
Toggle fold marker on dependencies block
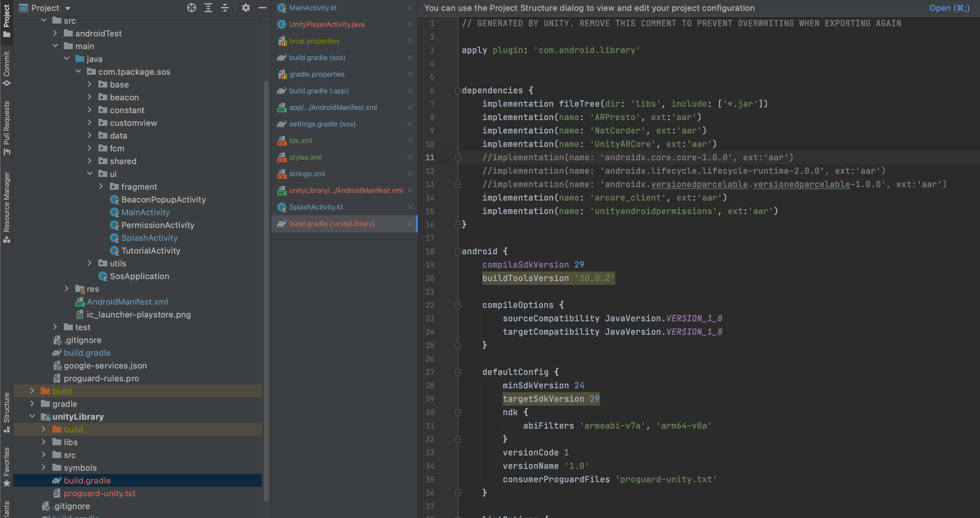458,90
